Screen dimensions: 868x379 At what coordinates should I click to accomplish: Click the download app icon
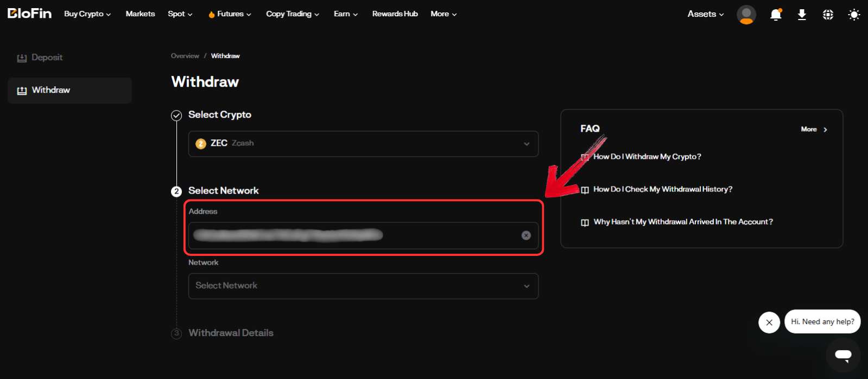coord(802,15)
